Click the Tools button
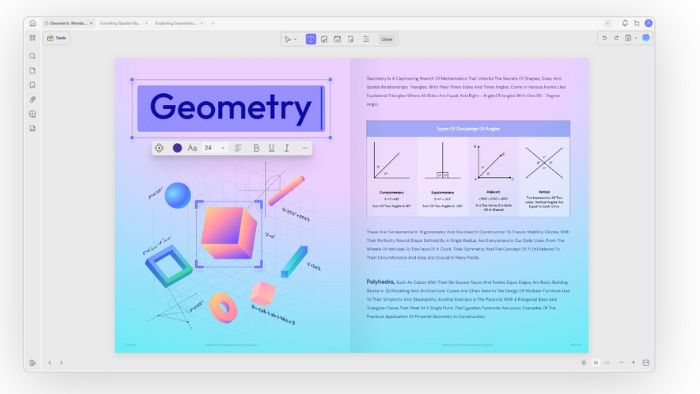The width and height of the screenshot is (700, 394). click(x=57, y=38)
